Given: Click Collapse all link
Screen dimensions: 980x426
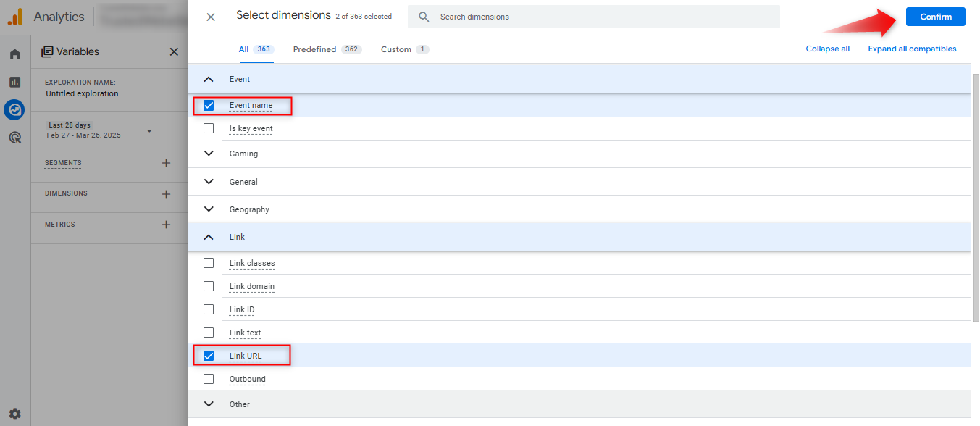Looking at the screenshot, I should click(828, 49).
